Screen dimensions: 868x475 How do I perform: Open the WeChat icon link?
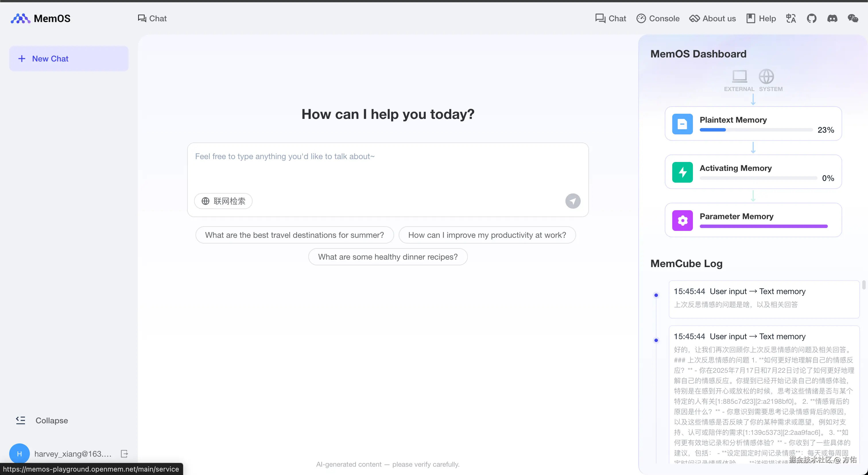[x=853, y=19]
